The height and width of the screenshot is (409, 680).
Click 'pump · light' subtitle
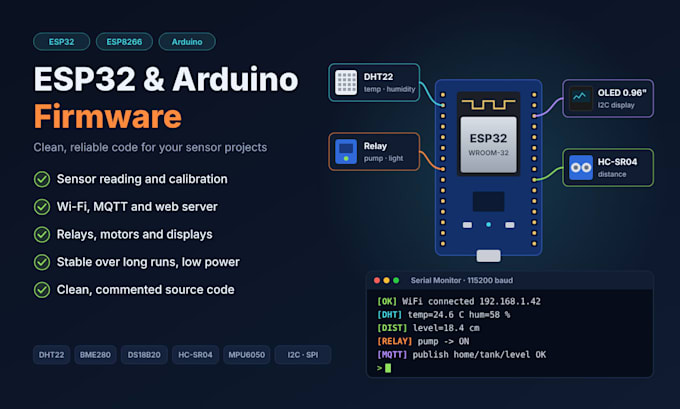click(x=383, y=158)
